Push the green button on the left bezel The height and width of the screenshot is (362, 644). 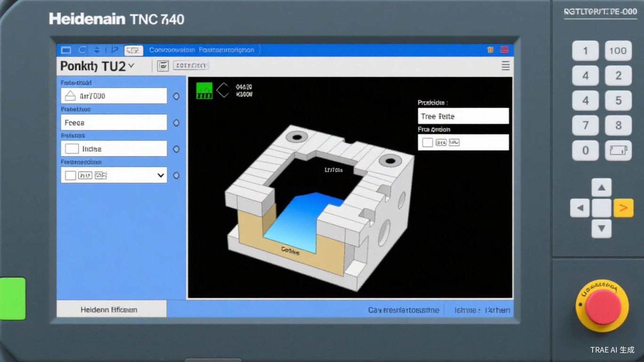pos(13,298)
